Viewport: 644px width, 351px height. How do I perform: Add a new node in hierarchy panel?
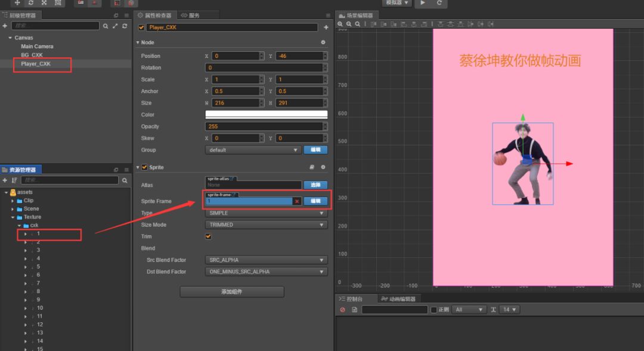pyautogui.click(x=5, y=26)
